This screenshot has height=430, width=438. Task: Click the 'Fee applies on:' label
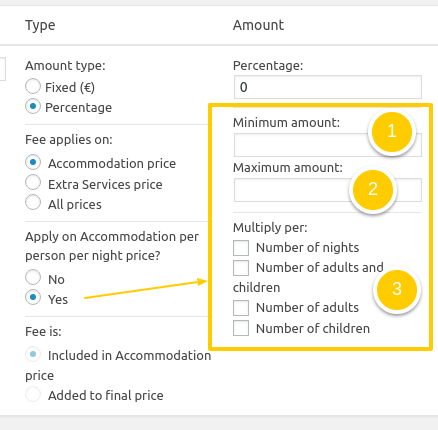69,140
